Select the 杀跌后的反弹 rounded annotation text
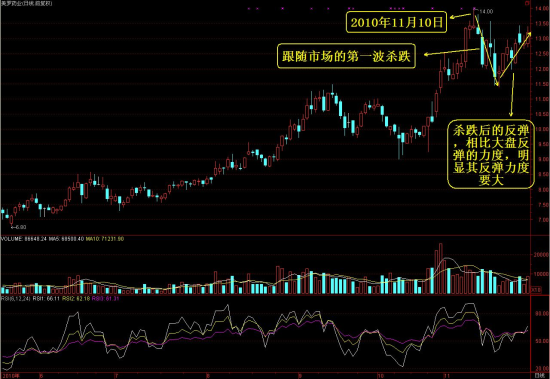 [x=491, y=155]
